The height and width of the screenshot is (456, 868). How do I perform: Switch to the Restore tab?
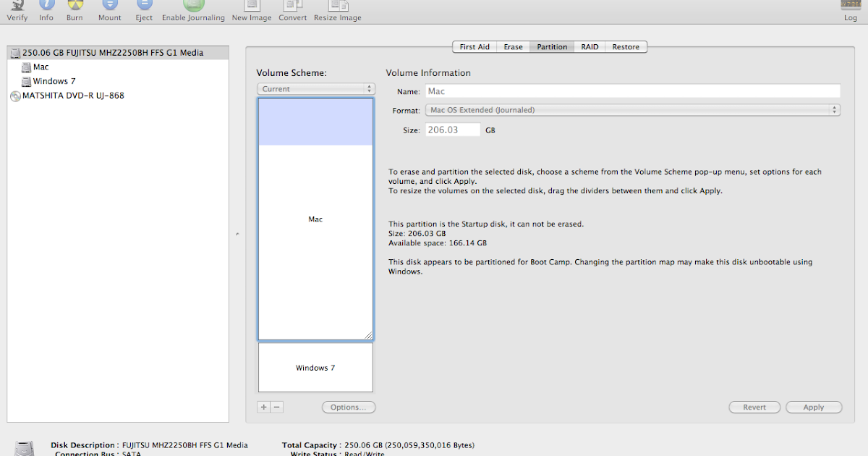tap(626, 46)
